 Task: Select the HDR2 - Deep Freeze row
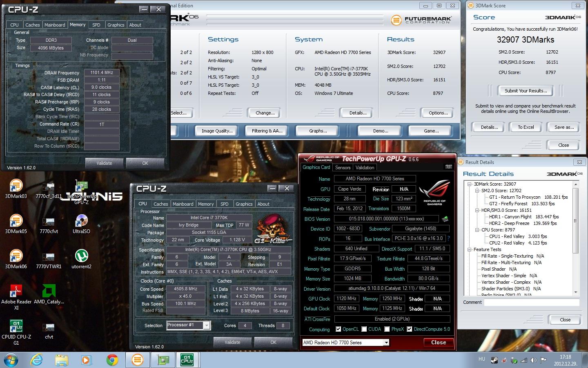523,223
